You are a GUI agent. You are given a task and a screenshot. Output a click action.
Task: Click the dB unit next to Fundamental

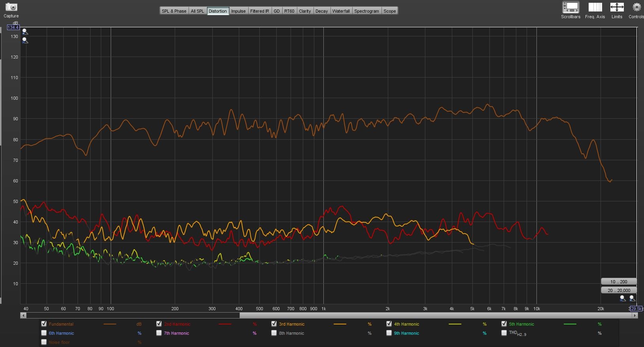tap(139, 324)
